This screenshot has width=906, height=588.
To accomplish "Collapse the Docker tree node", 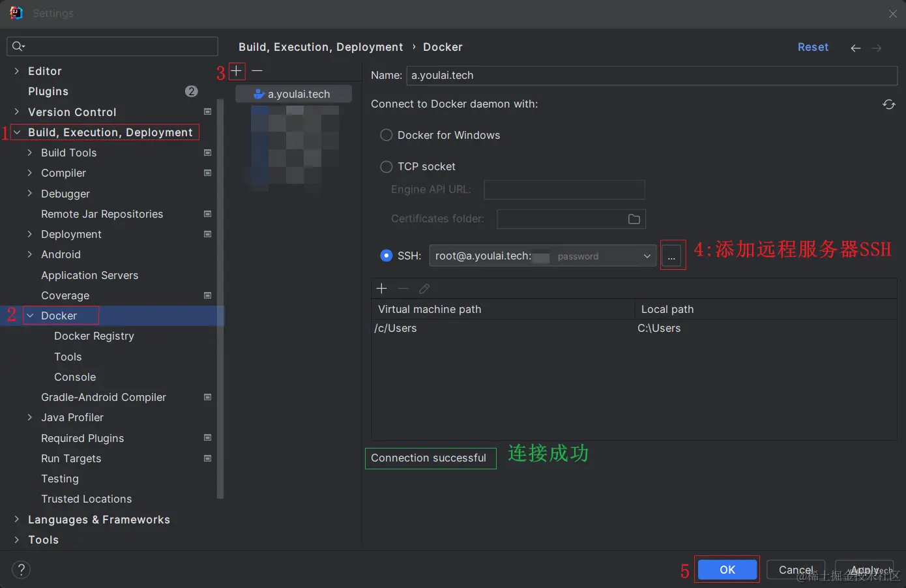I will 30,316.
